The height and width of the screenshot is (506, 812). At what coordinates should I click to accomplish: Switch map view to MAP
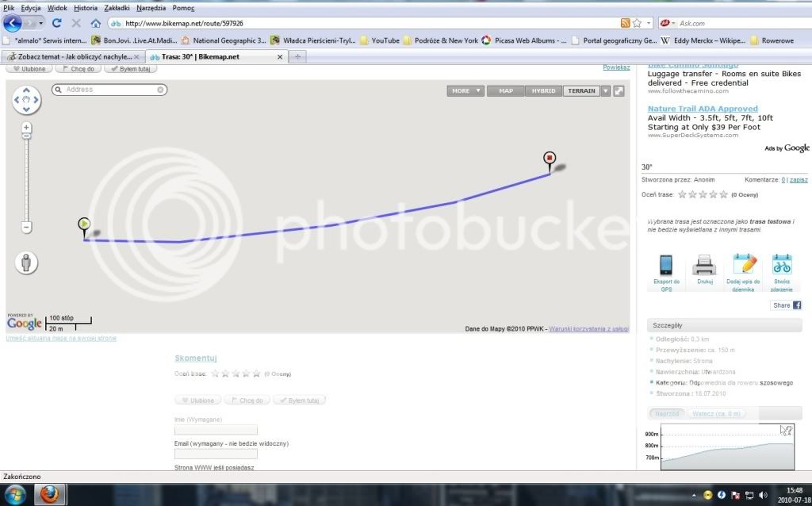point(505,91)
